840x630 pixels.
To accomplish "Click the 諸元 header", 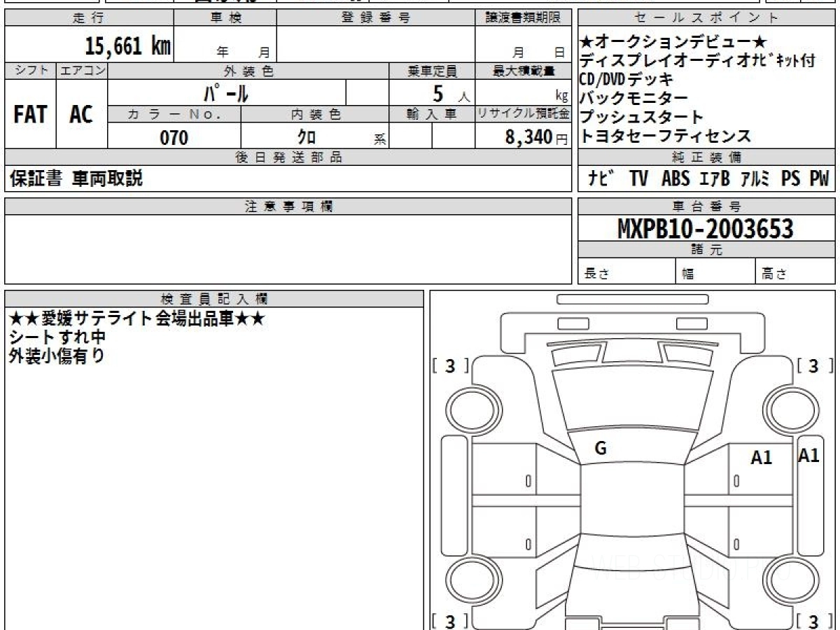I will point(706,250).
